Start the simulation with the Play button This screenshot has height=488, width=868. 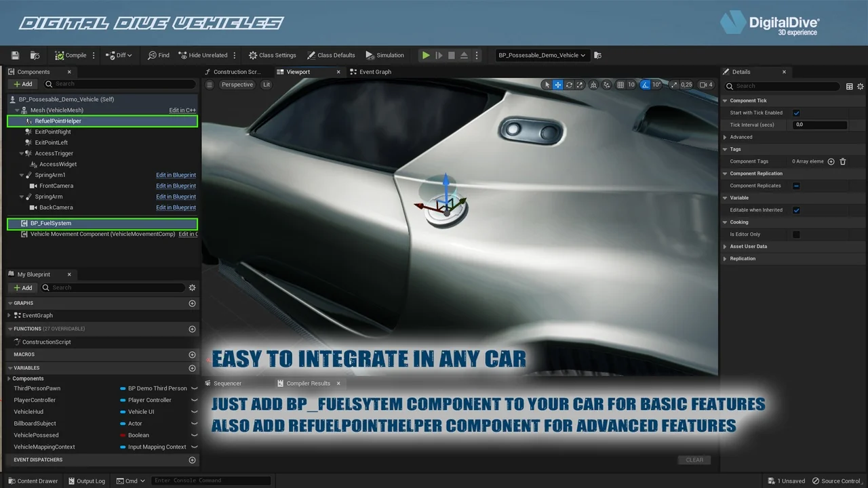point(426,55)
